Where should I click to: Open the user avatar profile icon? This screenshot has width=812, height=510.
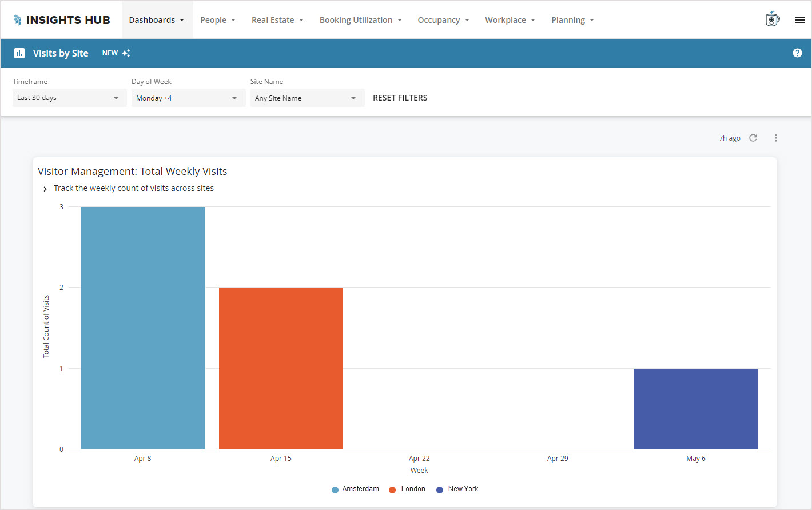point(773,19)
